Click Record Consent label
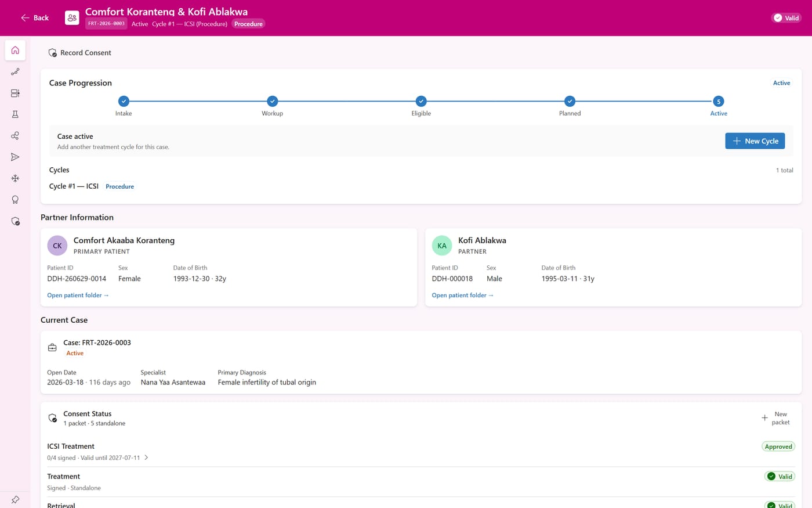812x508 pixels. pos(86,53)
